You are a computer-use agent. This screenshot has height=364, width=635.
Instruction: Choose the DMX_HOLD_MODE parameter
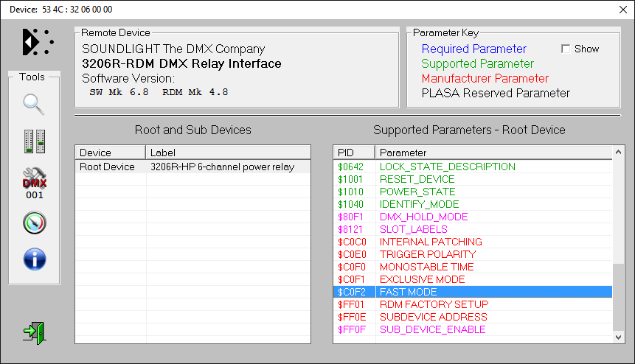tap(423, 217)
